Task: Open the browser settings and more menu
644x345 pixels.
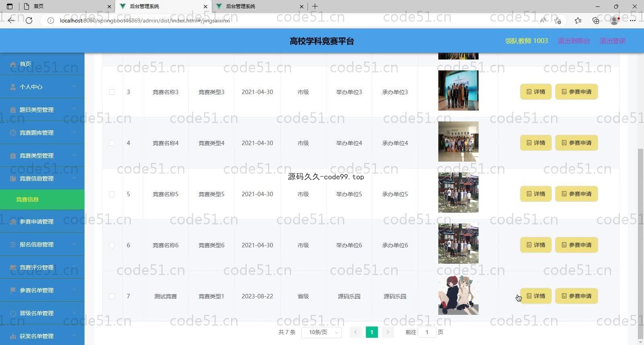Action: 633,21
